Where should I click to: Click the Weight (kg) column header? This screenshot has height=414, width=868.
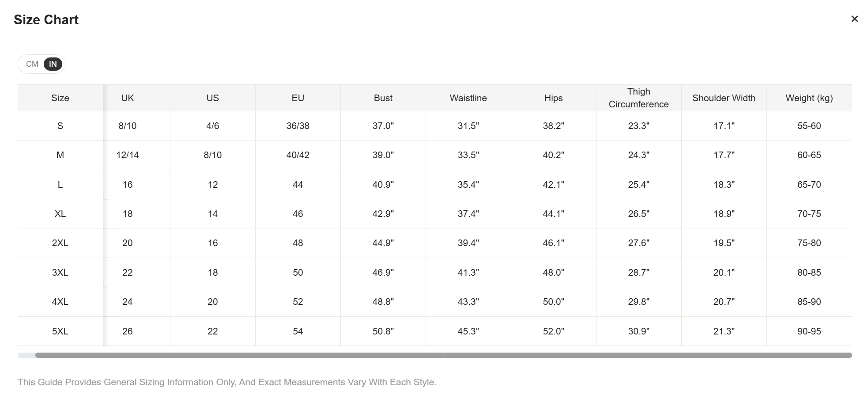[809, 98]
